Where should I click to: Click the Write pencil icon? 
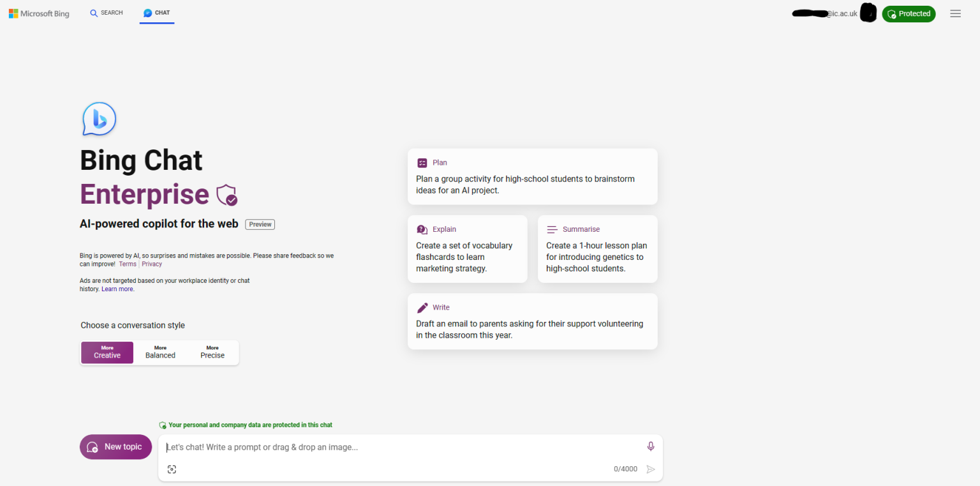pos(422,307)
